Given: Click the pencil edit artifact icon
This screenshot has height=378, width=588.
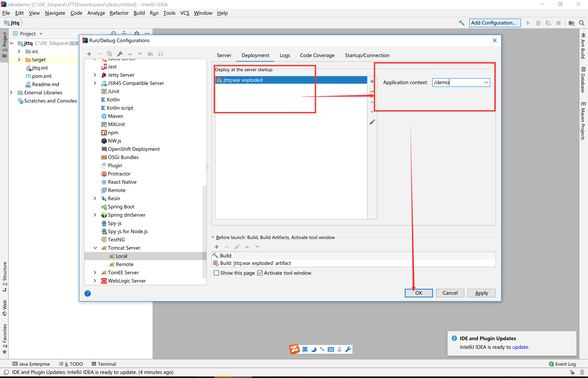Looking at the screenshot, I should tap(372, 122).
